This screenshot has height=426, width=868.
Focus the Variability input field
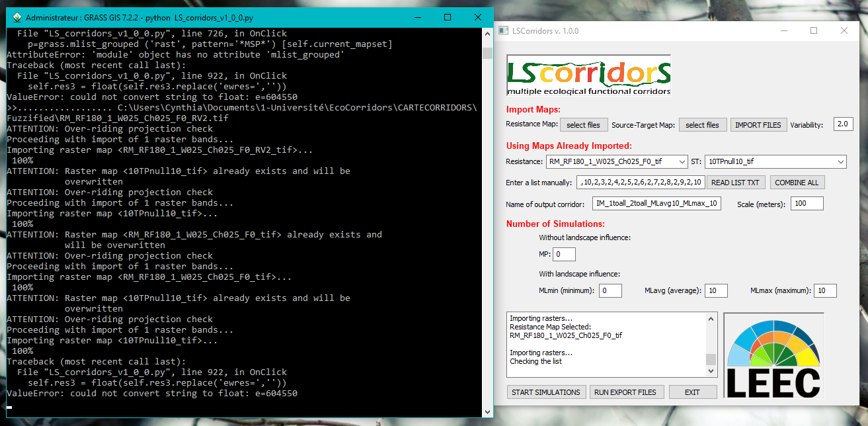pos(843,124)
